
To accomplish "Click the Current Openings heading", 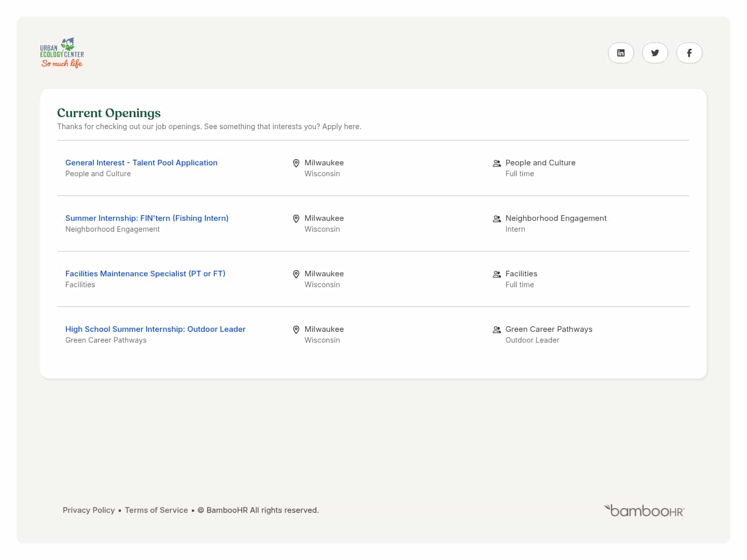I will tap(109, 113).
